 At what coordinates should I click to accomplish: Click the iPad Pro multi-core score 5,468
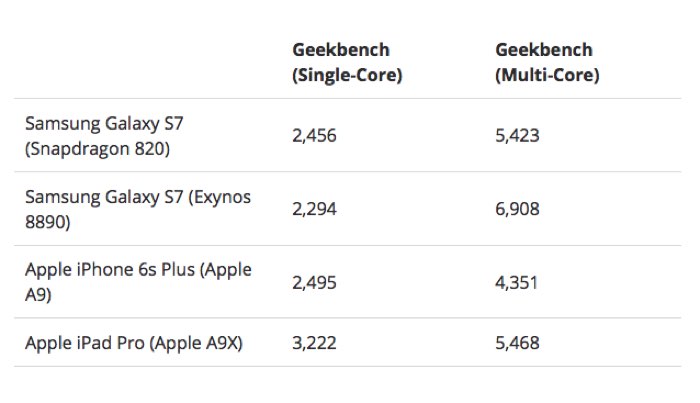pyautogui.click(x=518, y=343)
